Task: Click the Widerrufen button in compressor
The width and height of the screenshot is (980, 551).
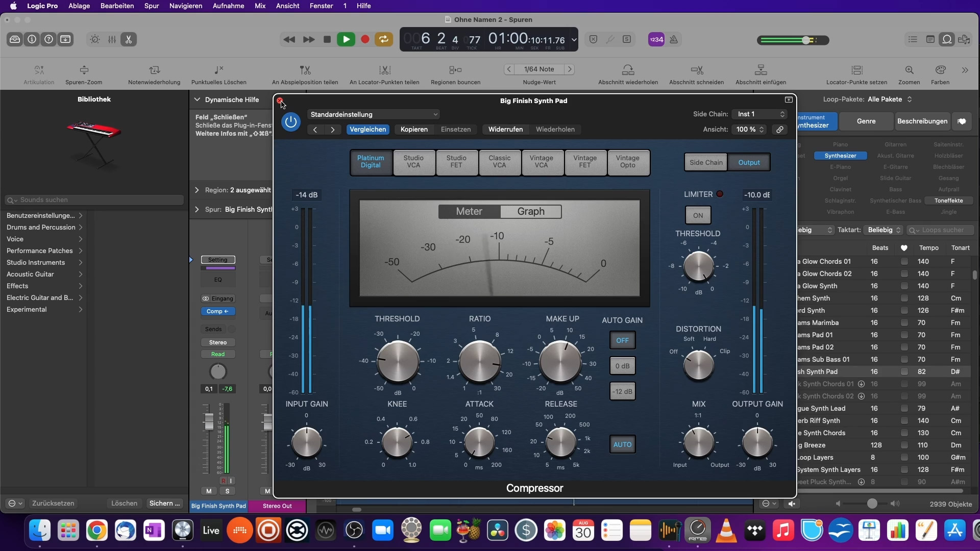Action: click(505, 129)
